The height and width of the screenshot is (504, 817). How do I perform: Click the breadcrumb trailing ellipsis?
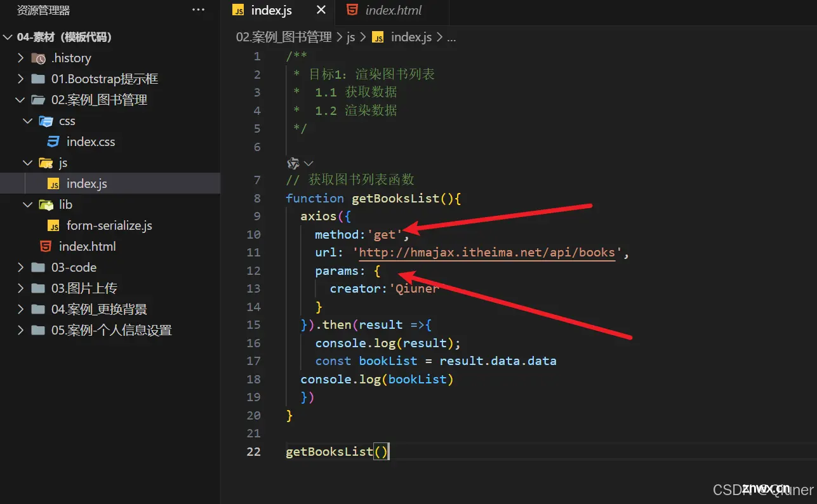coord(451,39)
